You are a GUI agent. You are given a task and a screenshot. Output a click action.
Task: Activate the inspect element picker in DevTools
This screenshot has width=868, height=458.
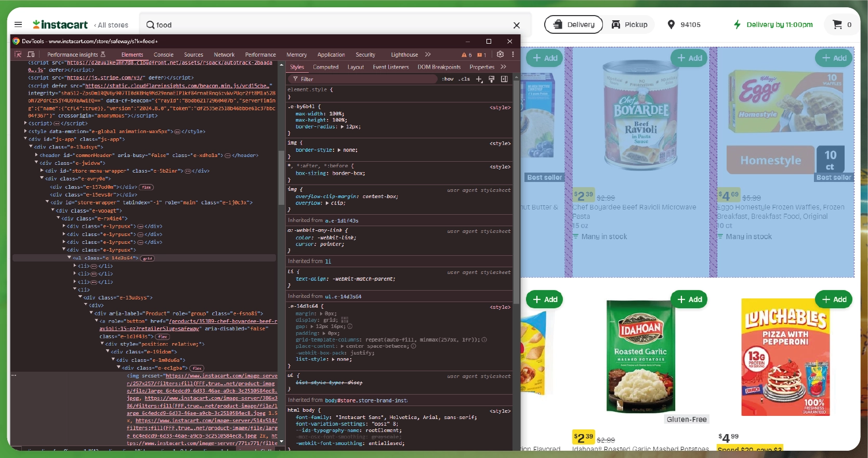coord(18,54)
